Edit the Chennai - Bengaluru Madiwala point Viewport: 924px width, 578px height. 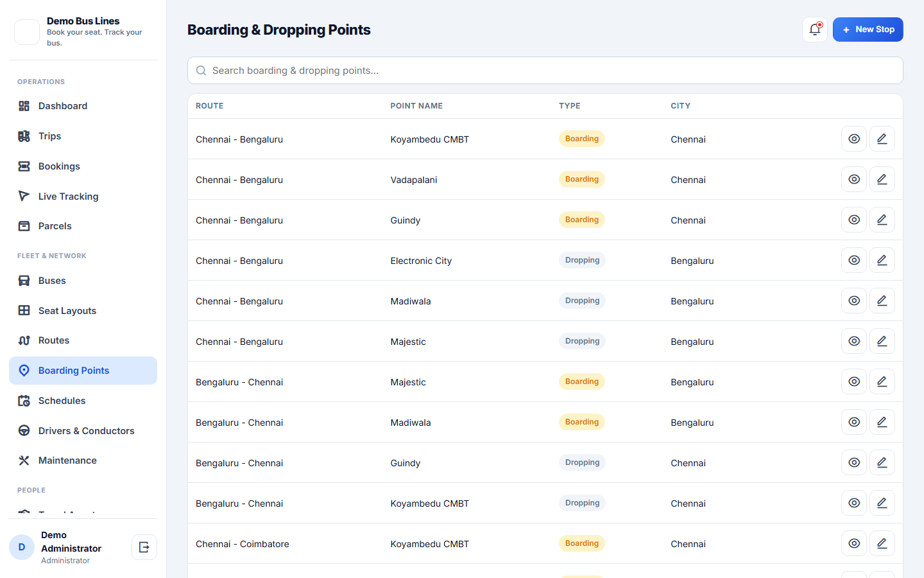pyautogui.click(x=882, y=301)
